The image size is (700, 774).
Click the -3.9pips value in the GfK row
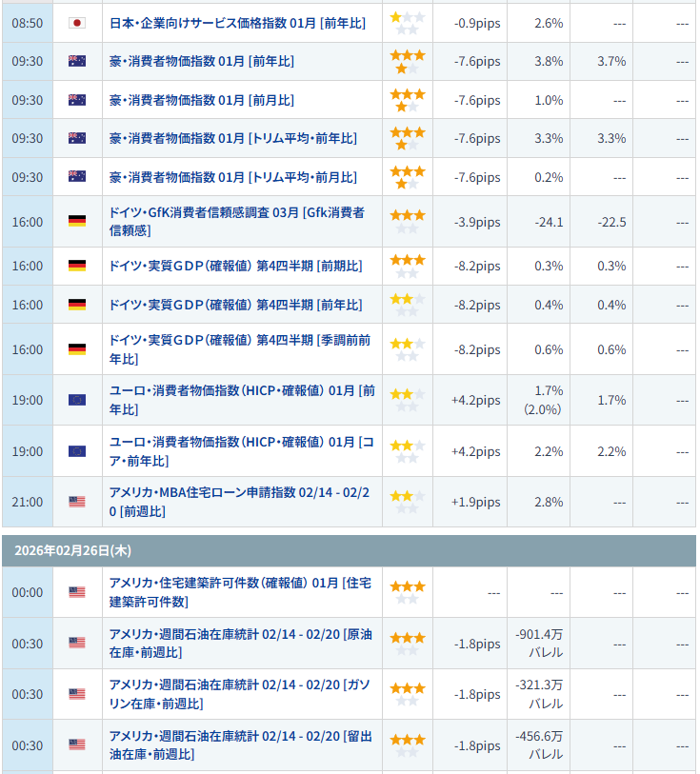[x=475, y=222]
